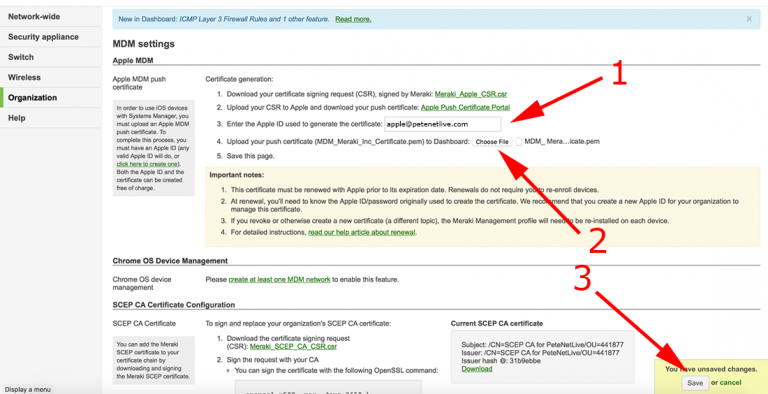Click the Choose File button
This screenshot has height=394, width=768.
click(492, 142)
